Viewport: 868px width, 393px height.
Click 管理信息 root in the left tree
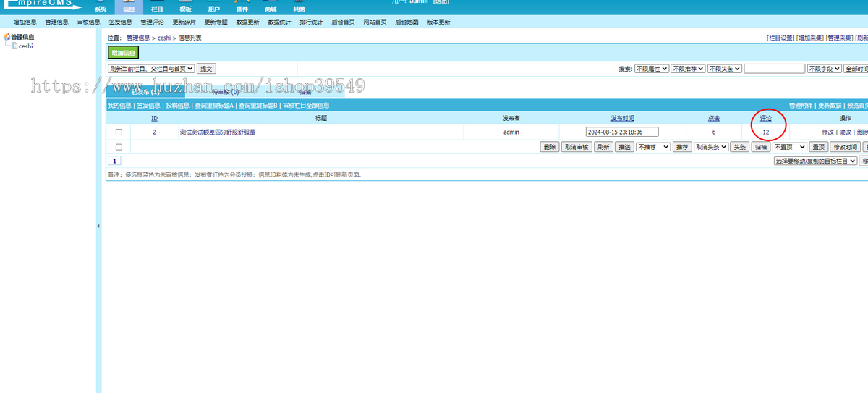click(x=23, y=37)
